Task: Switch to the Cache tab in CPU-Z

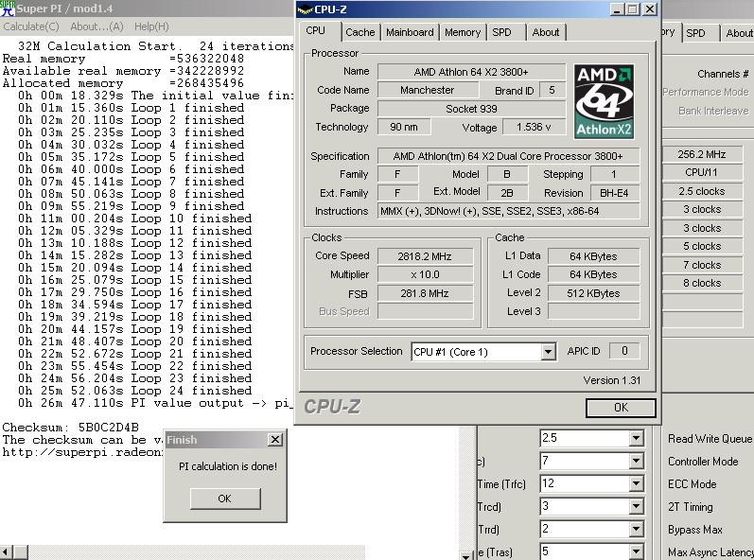Action: point(360,32)
